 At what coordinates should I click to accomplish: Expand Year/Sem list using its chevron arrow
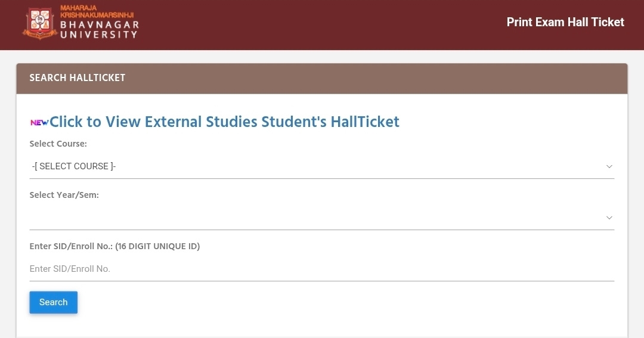(x=609, y=218)
